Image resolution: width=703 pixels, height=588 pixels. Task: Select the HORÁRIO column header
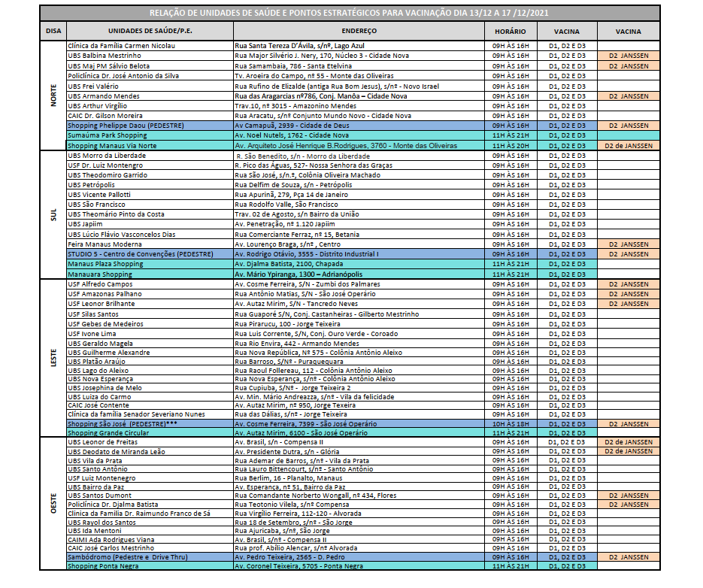[510, 31]
